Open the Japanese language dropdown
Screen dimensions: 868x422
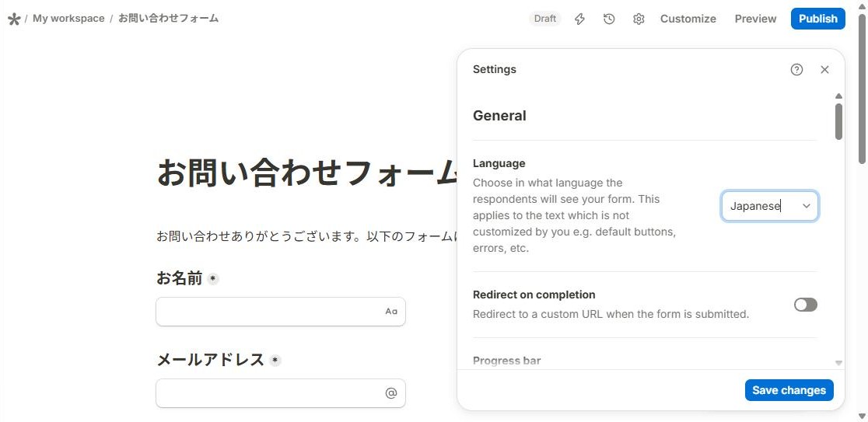tap(770, 206)
